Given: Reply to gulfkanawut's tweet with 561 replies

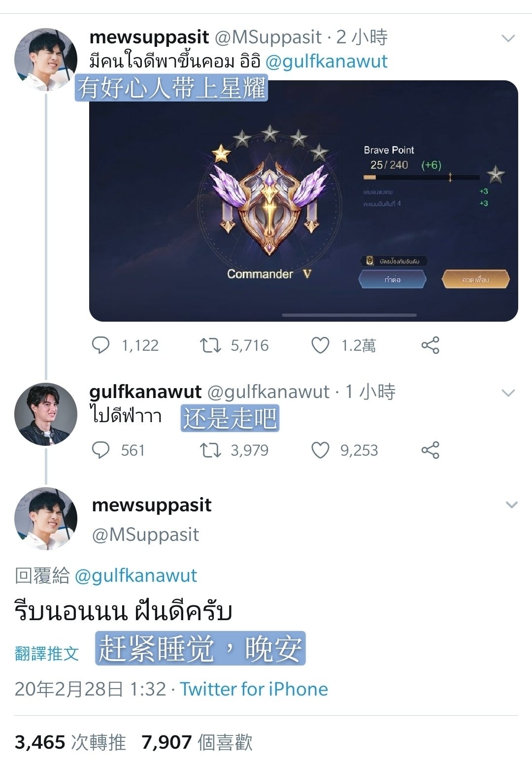Looking at the screenshot, I should (x=101, y=450).
